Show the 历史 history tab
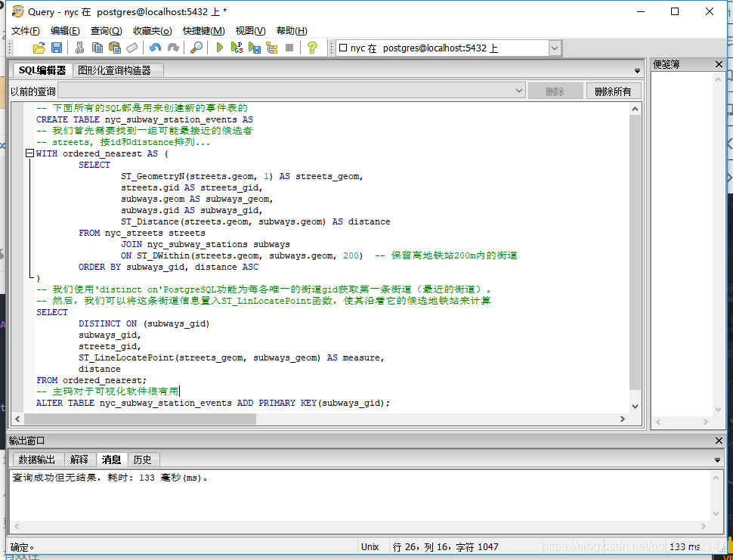 click(x=144, y=459)
